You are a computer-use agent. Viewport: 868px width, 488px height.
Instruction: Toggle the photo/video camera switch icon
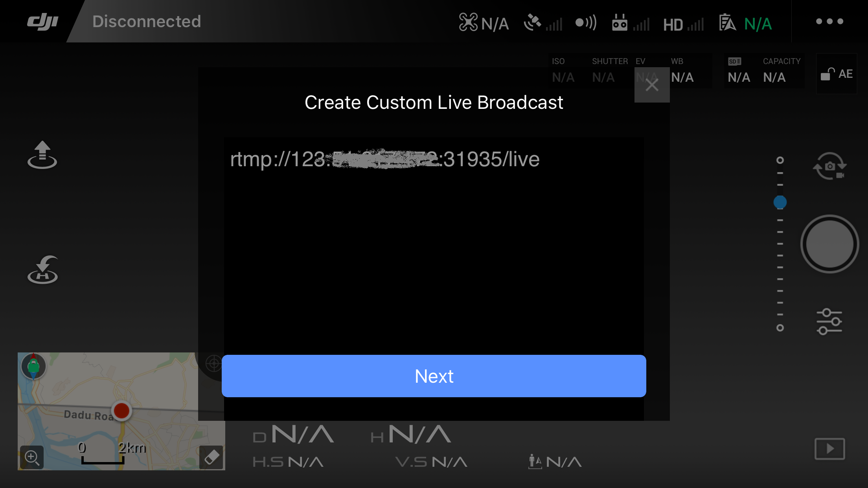point(829,166)
